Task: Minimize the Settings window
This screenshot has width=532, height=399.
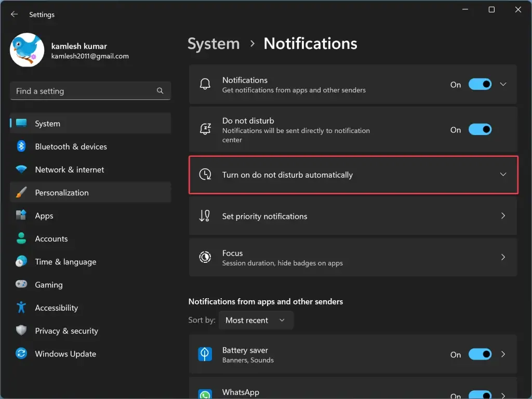Action: coord(465,9)
